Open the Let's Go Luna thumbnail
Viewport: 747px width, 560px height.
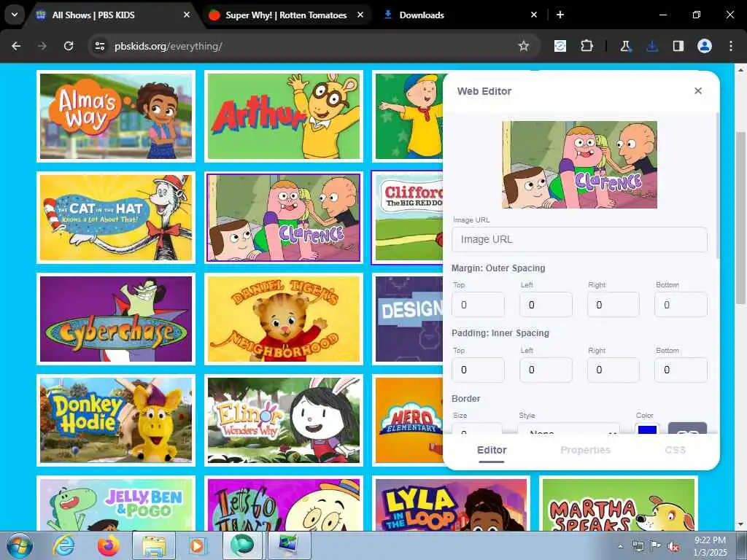[284, 503]
